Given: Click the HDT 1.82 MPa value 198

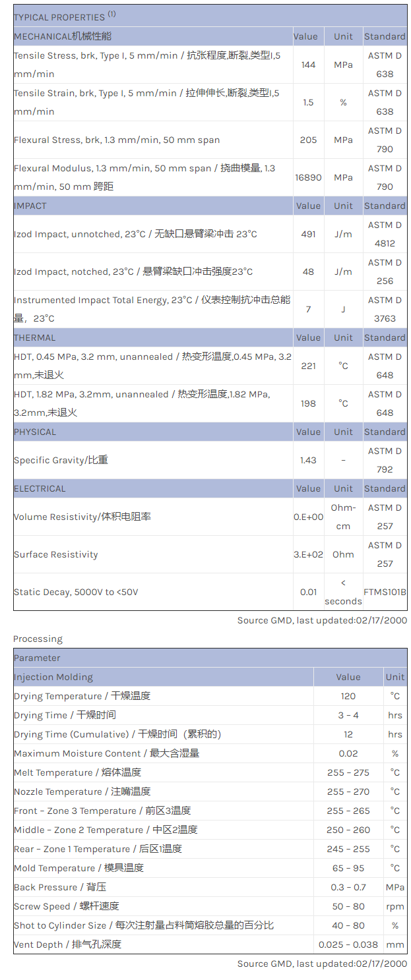Looking at the screenshot, I should pos(308,403).
